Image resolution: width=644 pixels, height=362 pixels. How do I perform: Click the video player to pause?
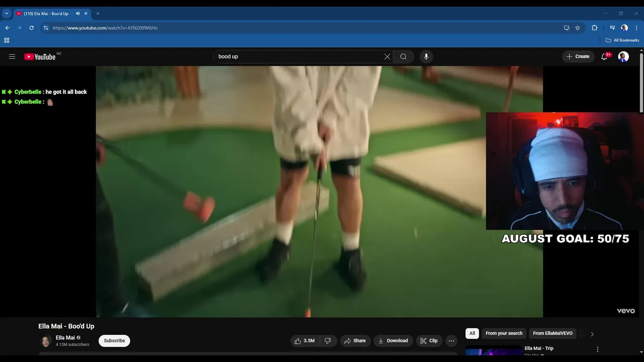[x=319, y=192]
